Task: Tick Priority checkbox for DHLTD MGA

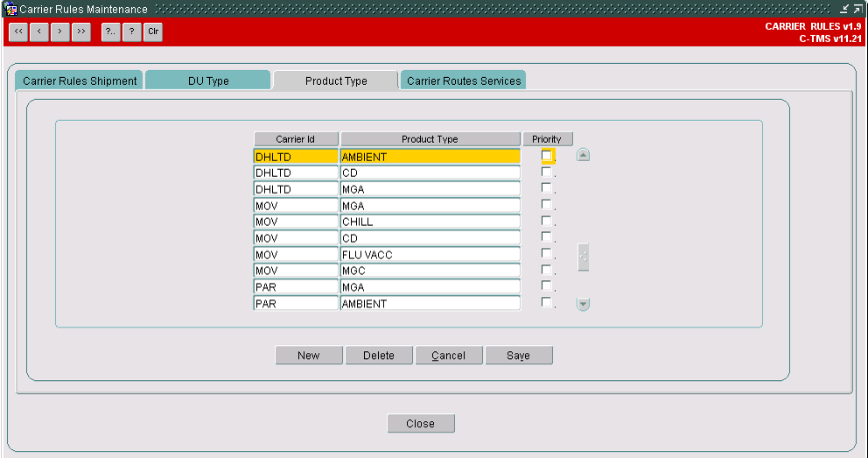Action: 546,188
